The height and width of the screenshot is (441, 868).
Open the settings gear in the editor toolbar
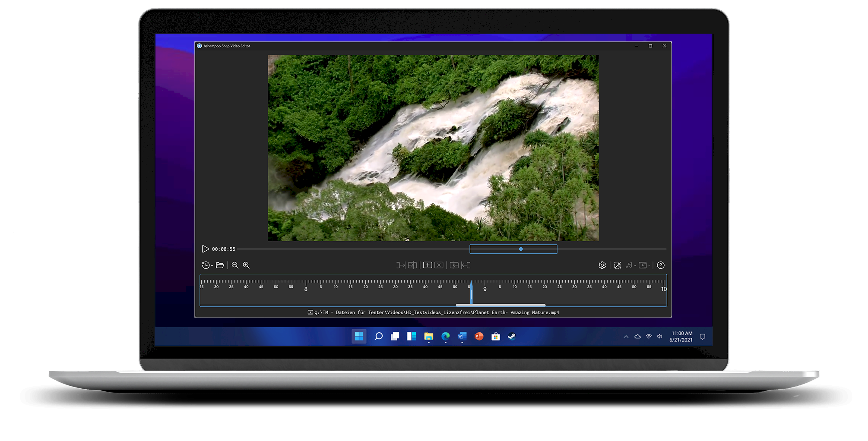[x=602, y=265]
